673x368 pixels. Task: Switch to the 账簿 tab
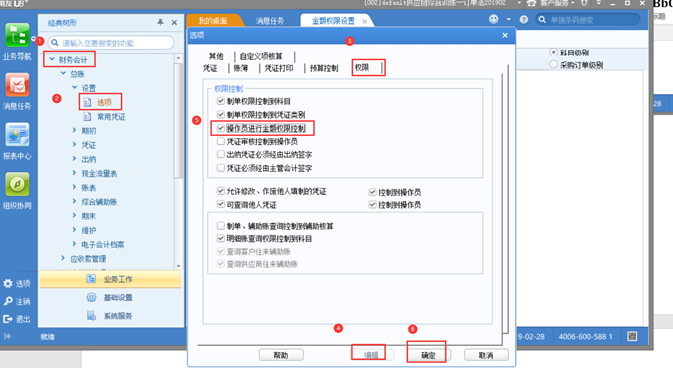pos(241,68)
